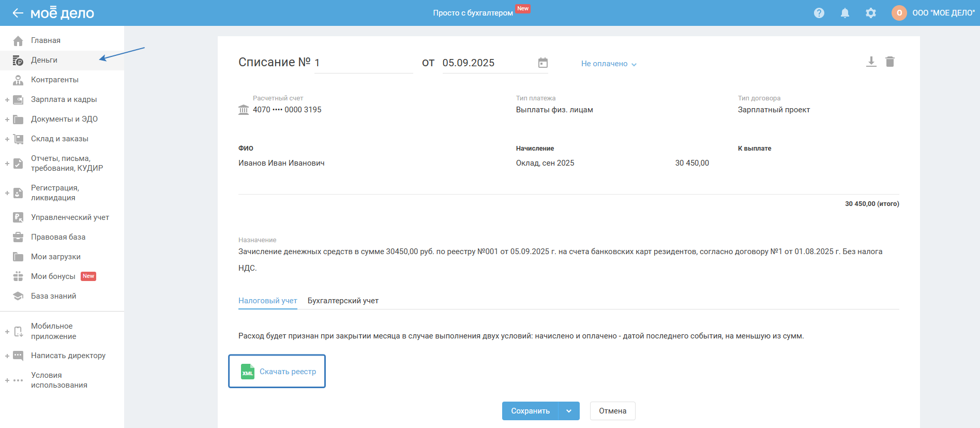Open Правовая база in the sidebar
980x428 pixels.
58,237
